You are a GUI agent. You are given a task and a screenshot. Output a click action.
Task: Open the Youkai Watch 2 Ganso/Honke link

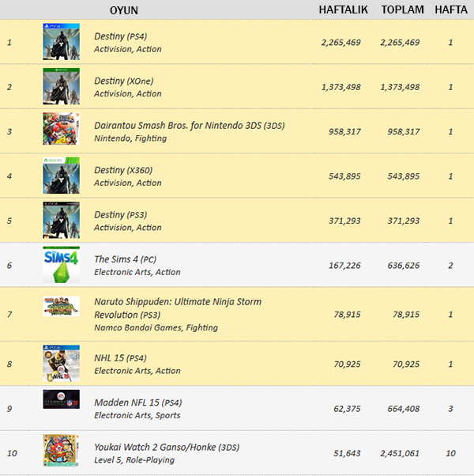[x=167, y=448]
